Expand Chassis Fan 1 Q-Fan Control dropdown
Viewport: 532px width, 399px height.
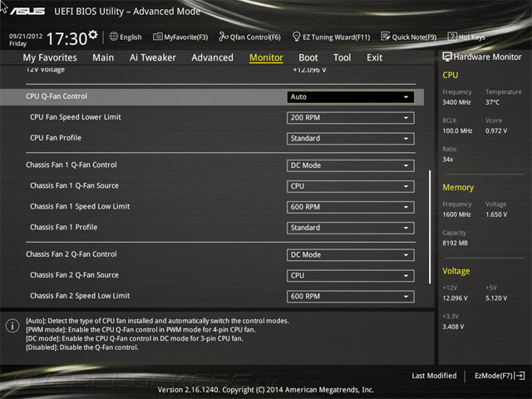pos(350,165)
